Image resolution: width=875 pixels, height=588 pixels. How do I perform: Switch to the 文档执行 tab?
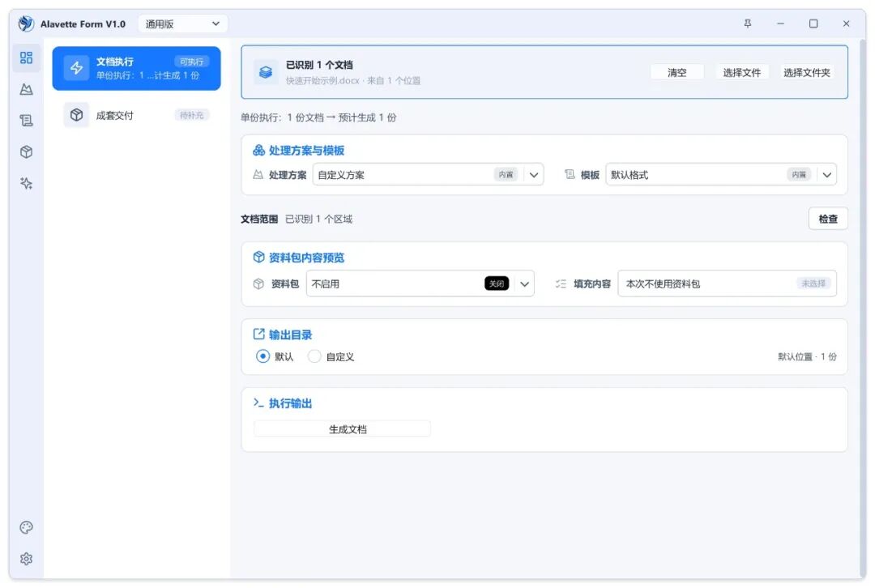[136, 68]
